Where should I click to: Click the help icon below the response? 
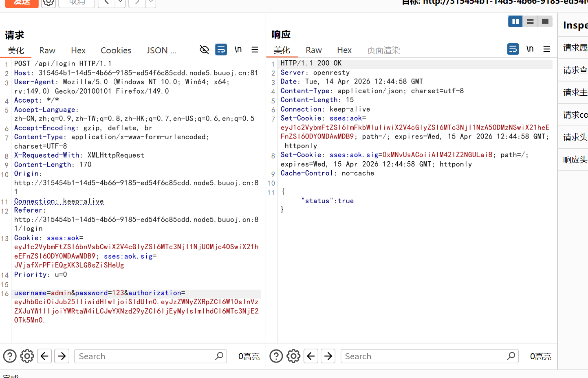[276, 356]
